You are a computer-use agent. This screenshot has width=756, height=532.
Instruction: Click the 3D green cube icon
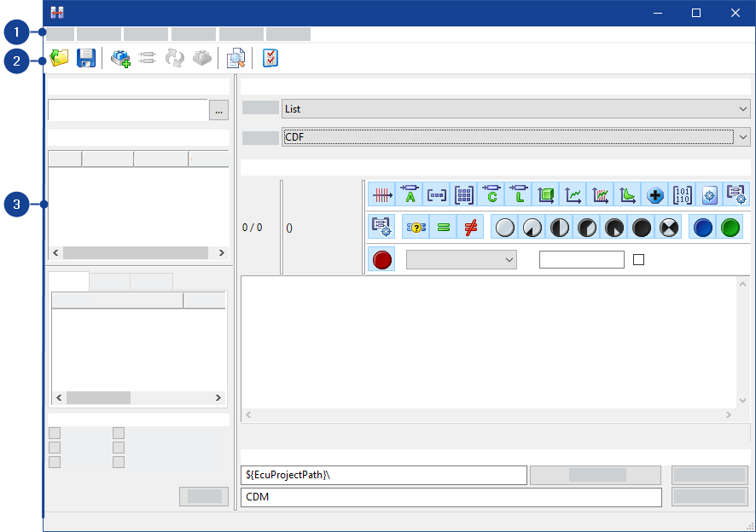tap(546, 194)
